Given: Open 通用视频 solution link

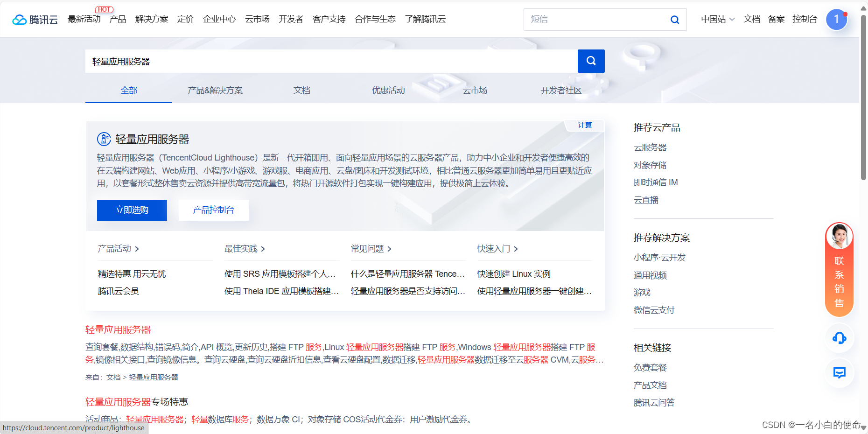Looking at the screenshot, I should click(650, 275).
